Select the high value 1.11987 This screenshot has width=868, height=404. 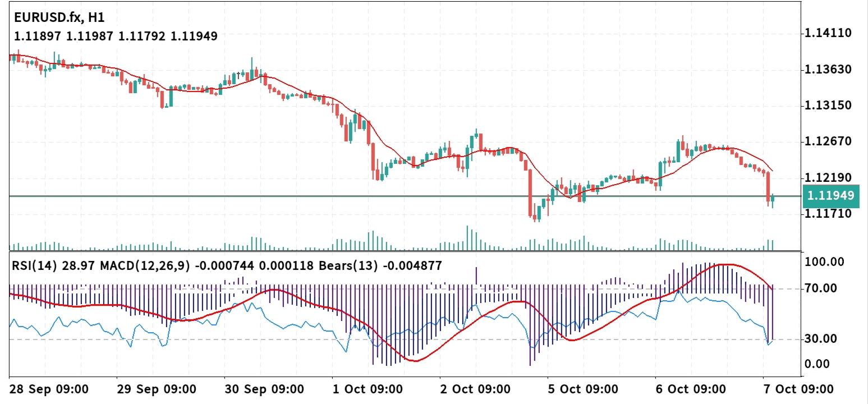click(x=90, y=36)
